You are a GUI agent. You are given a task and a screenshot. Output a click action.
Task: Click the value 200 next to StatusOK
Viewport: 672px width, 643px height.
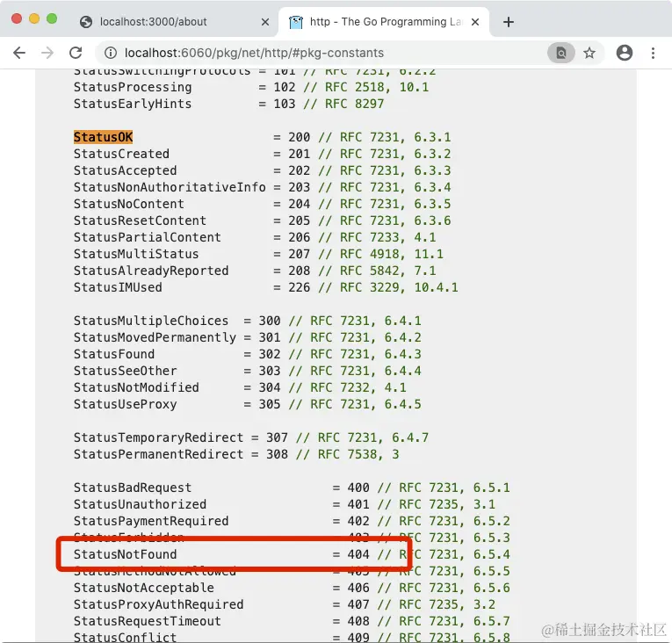300,137
